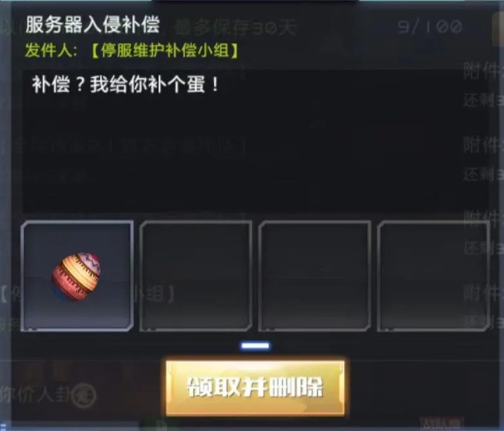Click the dimmed red button at bottom-right
This screenshot has width=504, height=431.
[441, 423]
